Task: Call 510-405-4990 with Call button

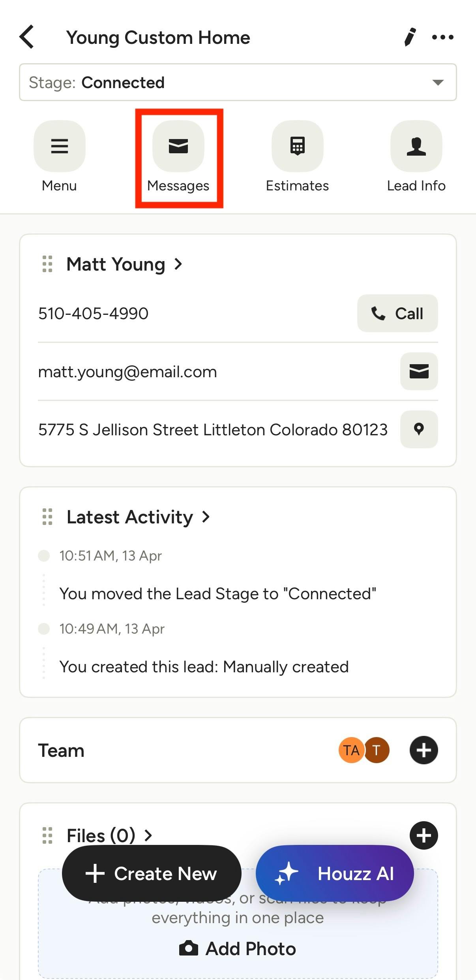Action: (x=397, y=313)
